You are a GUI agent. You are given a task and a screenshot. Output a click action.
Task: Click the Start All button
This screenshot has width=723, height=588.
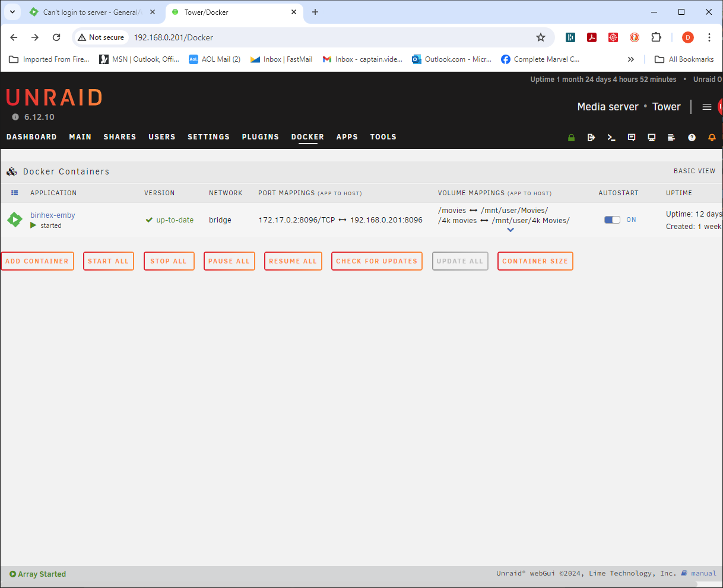109,261
